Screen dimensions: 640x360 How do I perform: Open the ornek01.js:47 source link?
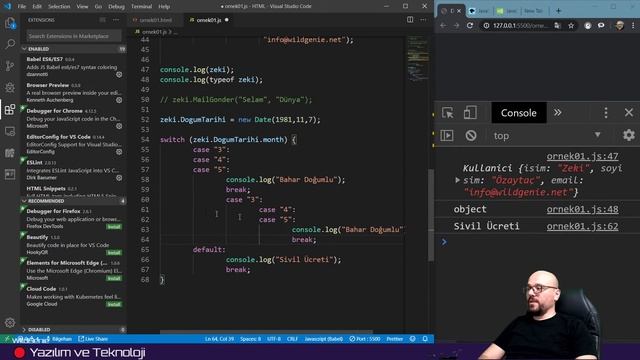pos(582,156)
